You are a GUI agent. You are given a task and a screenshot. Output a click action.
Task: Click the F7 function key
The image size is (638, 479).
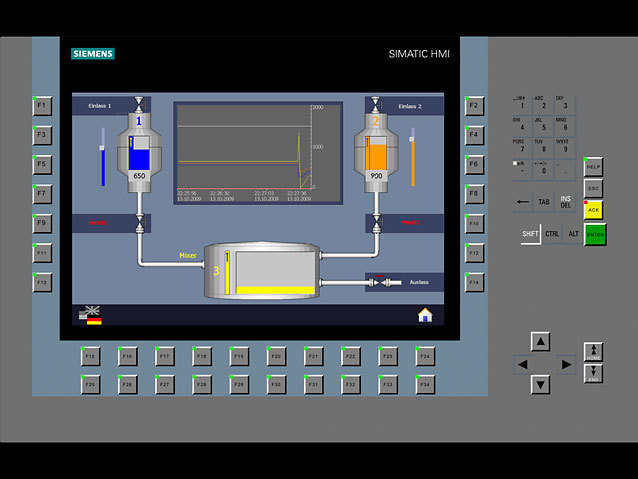coord(42,194)
